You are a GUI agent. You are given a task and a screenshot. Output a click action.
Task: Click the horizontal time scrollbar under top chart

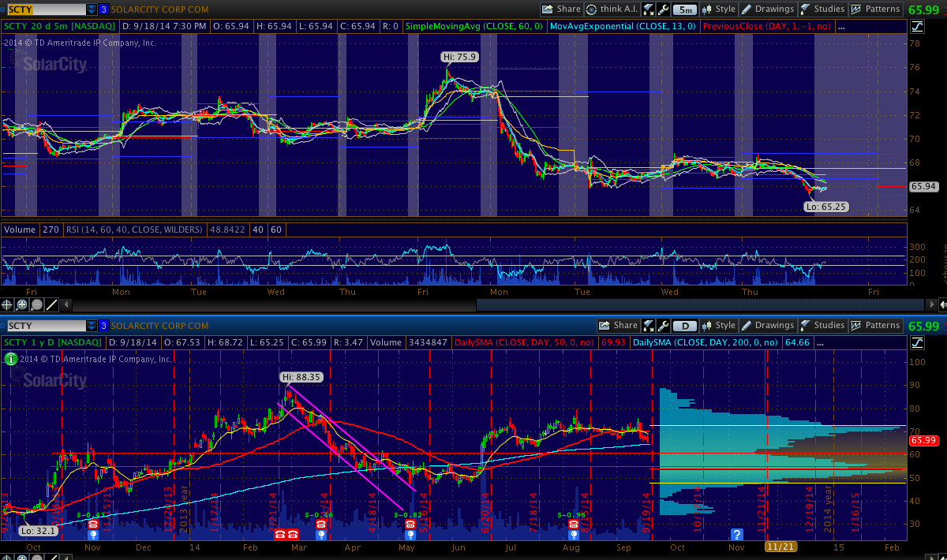473,304
